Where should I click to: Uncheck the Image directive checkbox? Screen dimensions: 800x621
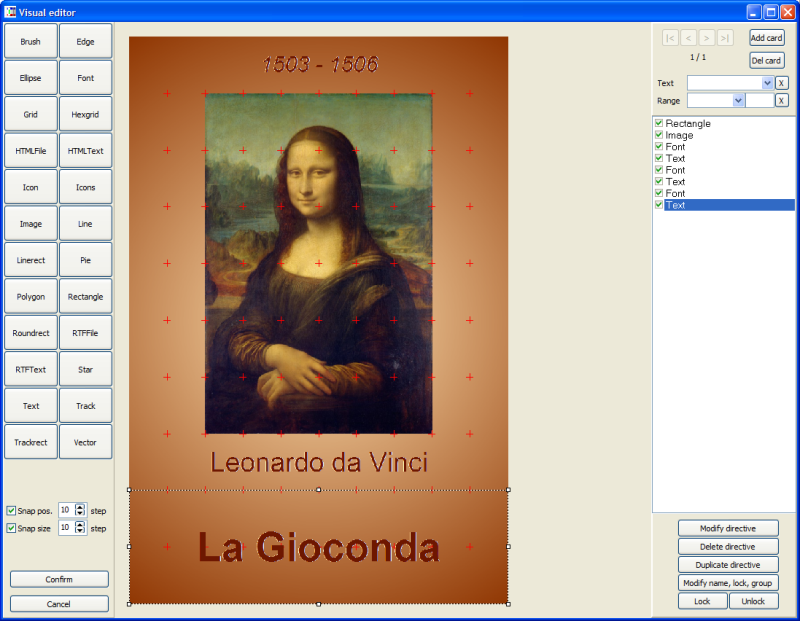tap(659, 135)
